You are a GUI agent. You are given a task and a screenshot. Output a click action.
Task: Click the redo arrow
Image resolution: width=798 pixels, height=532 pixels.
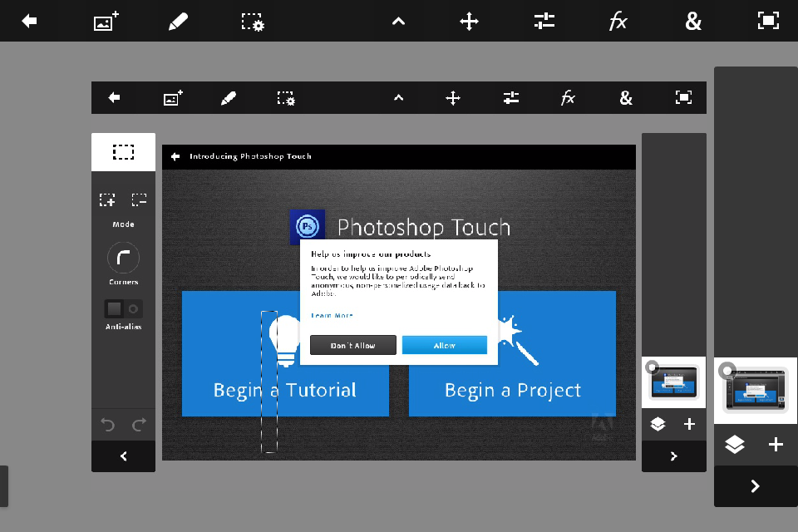coord(139,424)
